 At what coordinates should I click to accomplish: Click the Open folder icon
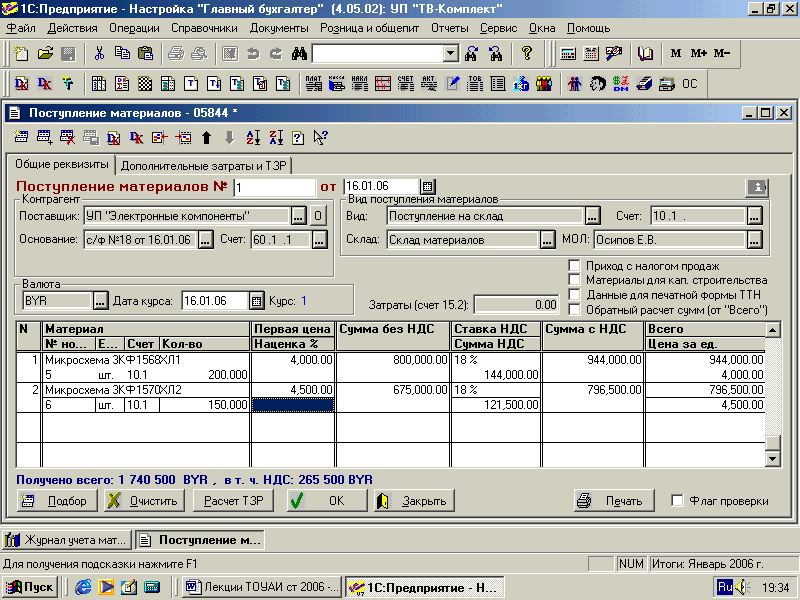(45, 53)
